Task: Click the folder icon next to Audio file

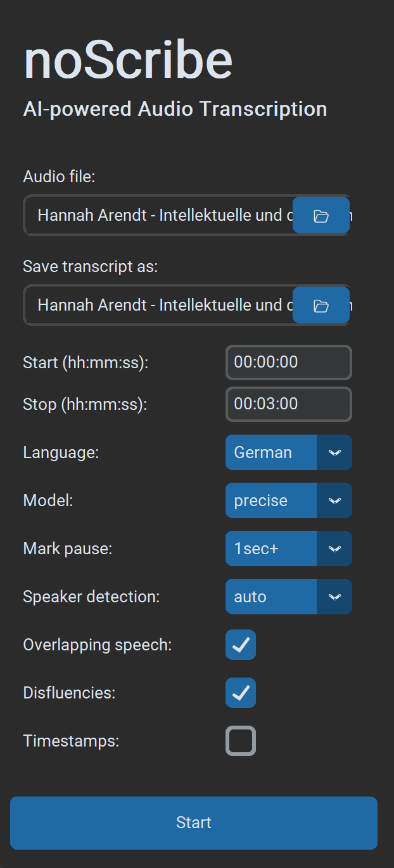Action: (321, 215)
